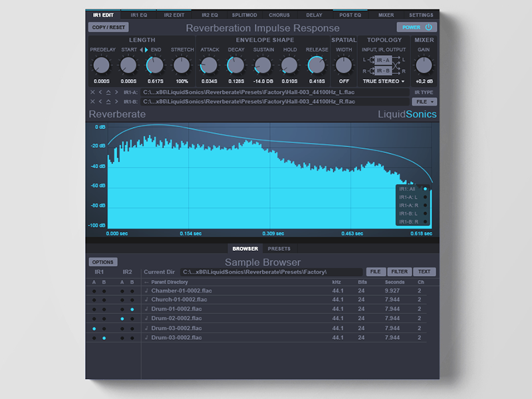Image resolution: width=532 pixels, height=399 pixels.
Task: Load next file for IR1-B
Action: (116, 102)
